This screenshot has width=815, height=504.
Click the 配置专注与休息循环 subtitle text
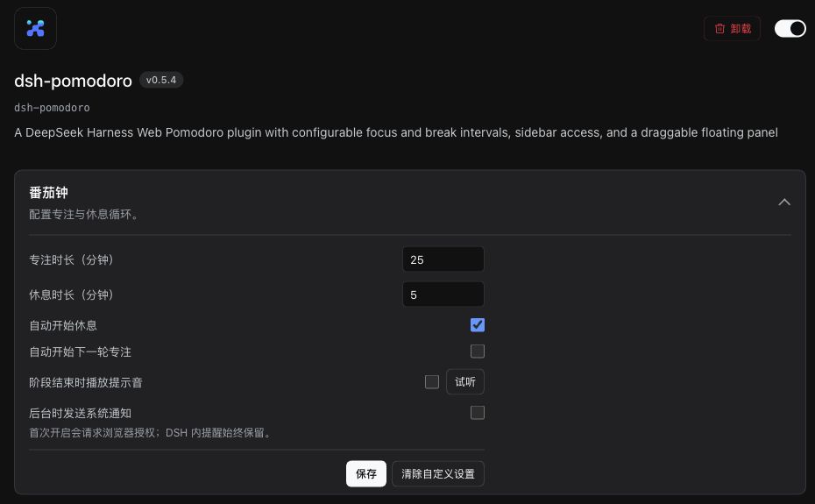(85, 214)
